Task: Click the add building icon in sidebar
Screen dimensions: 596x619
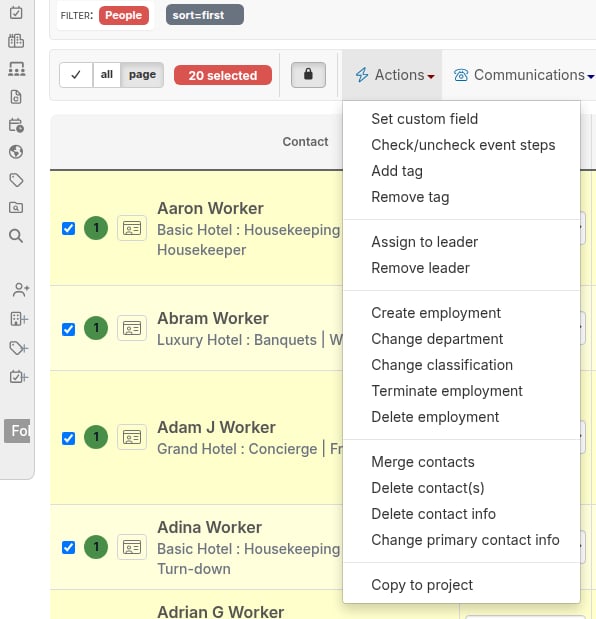Action: [19, 319]
